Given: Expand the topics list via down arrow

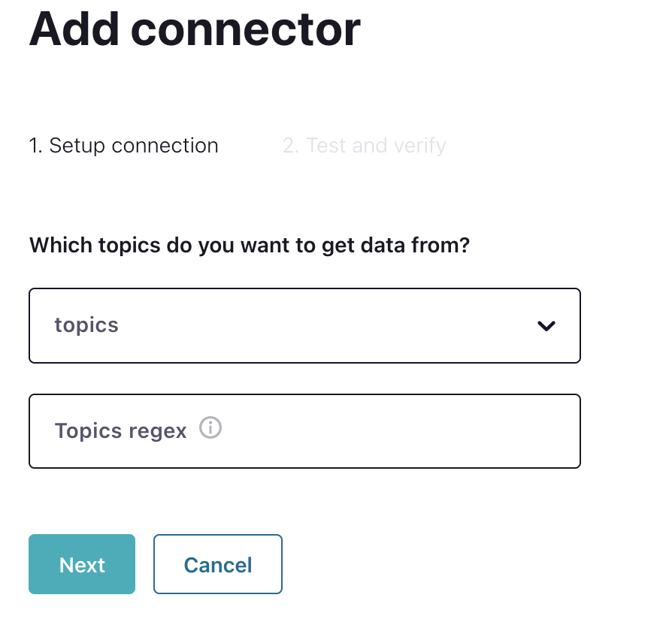Looking at the screenshot, I should [x=546, y=326].
